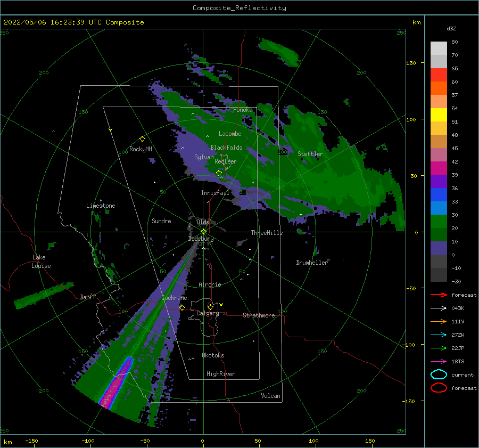Select the slate 0-10 dBZ swatch
The image size is (479, 448).
pos(439,248)
